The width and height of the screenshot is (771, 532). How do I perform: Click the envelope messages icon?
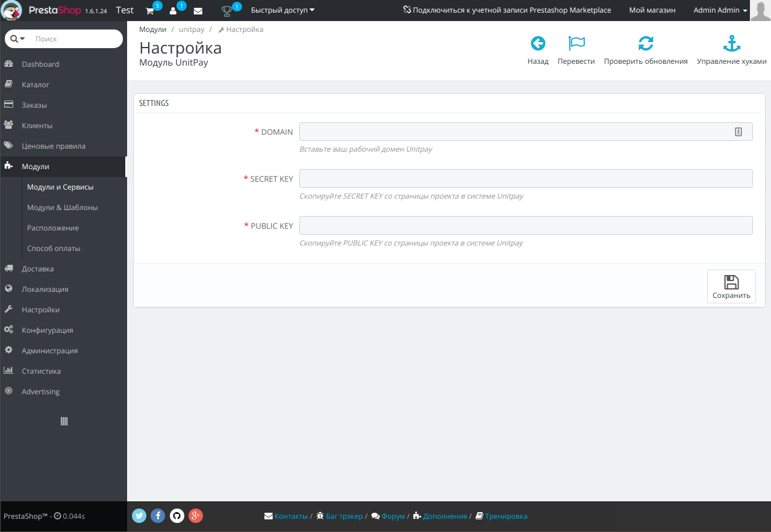(x=198, y=11)
